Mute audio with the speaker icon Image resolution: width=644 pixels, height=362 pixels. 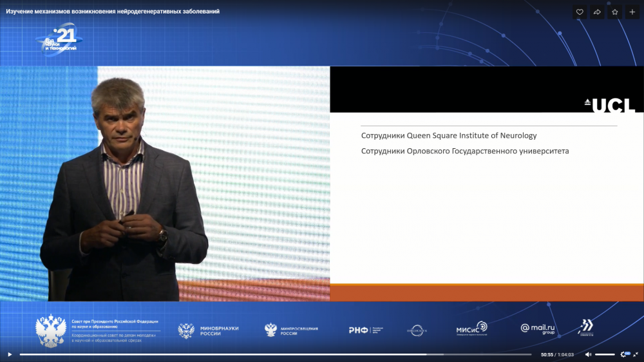[x=588, y=354]
